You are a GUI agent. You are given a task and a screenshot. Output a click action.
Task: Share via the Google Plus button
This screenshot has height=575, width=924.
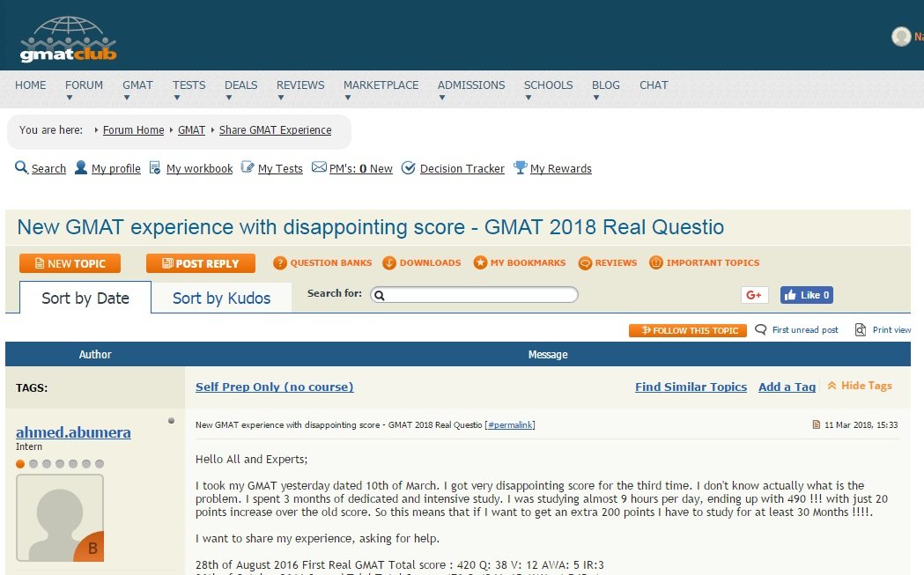click(x=754, y=295)
